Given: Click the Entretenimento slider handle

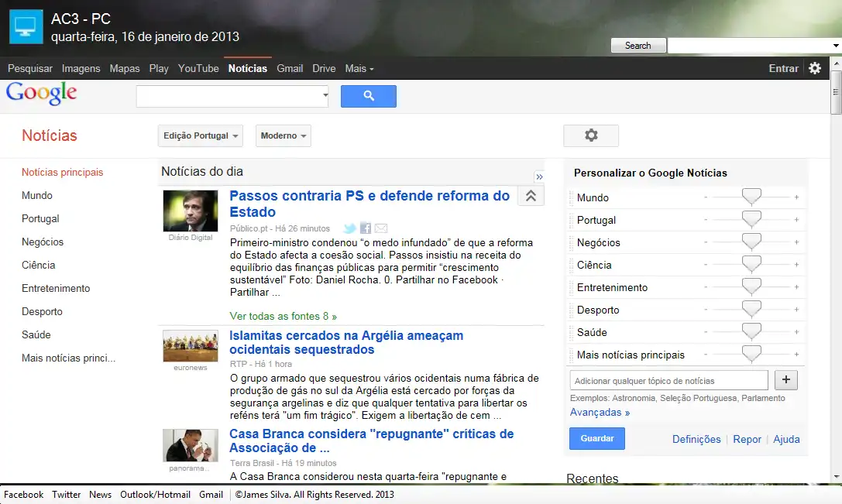Looking at the screenshot, I should pos(751,286).
